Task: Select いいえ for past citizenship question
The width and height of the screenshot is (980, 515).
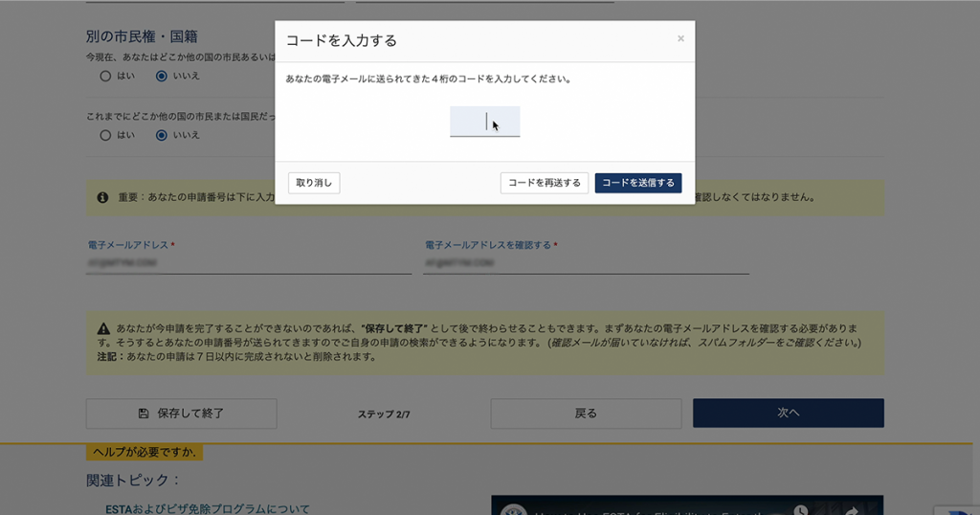Action: (162, 135)
